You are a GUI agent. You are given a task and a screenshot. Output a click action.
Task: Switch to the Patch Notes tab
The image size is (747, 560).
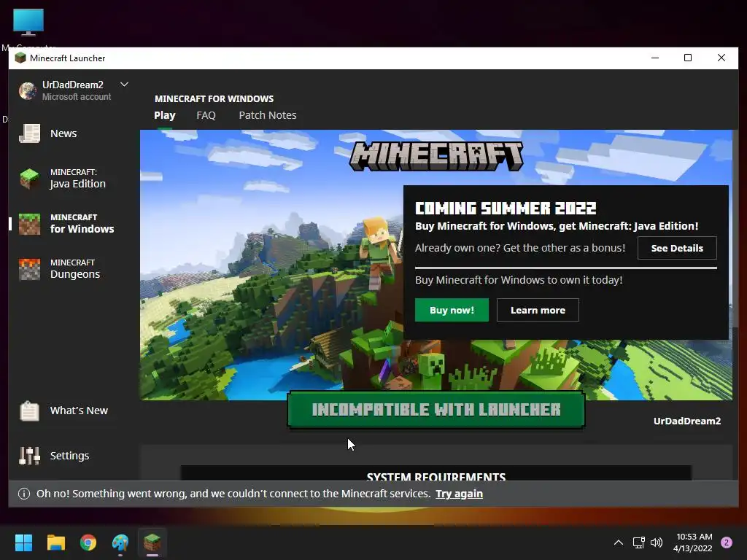[x=268, y=115]
